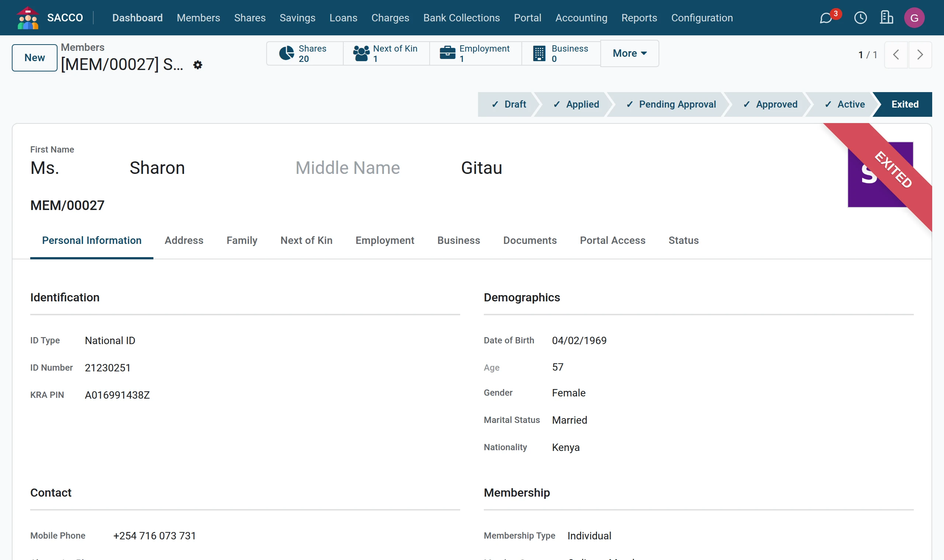Image resolution: width=944 pixels, height=560 pixels.
Task: Switch to the Address tab
Action: 184,240
